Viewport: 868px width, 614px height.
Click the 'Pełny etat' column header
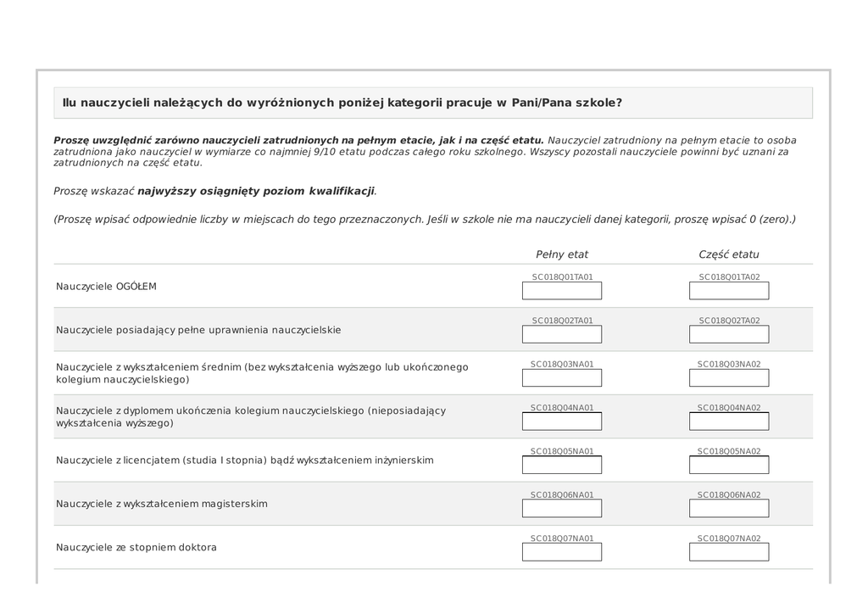(x=561, y=254)
